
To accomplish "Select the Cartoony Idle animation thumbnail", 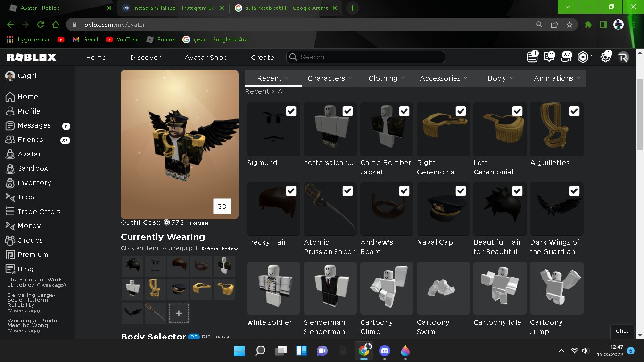I will pyautogui.click(x=500, y=288).
